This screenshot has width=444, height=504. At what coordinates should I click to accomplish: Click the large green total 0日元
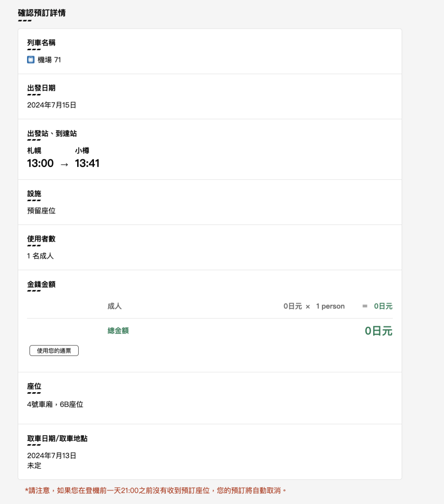(378, 331)
